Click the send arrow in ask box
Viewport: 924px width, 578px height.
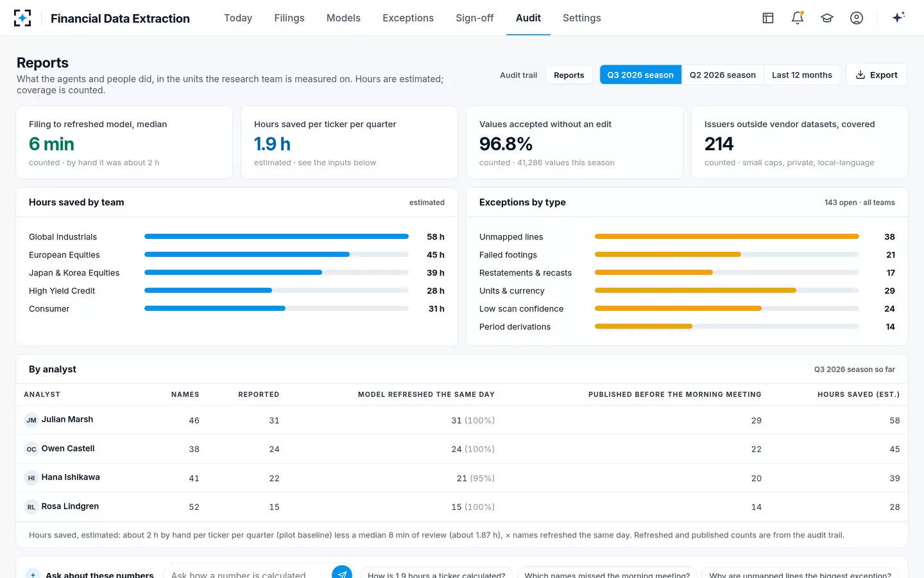pos(342,574)
